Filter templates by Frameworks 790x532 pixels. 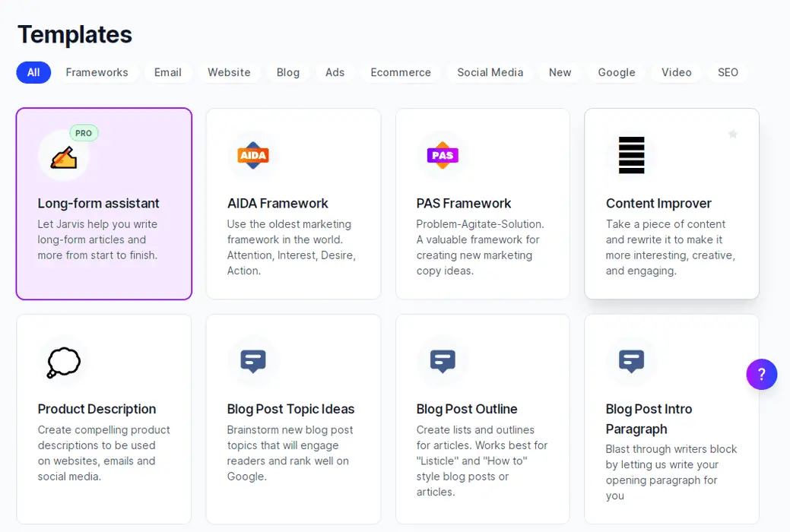pyautogui.click(x=97, y=72)
